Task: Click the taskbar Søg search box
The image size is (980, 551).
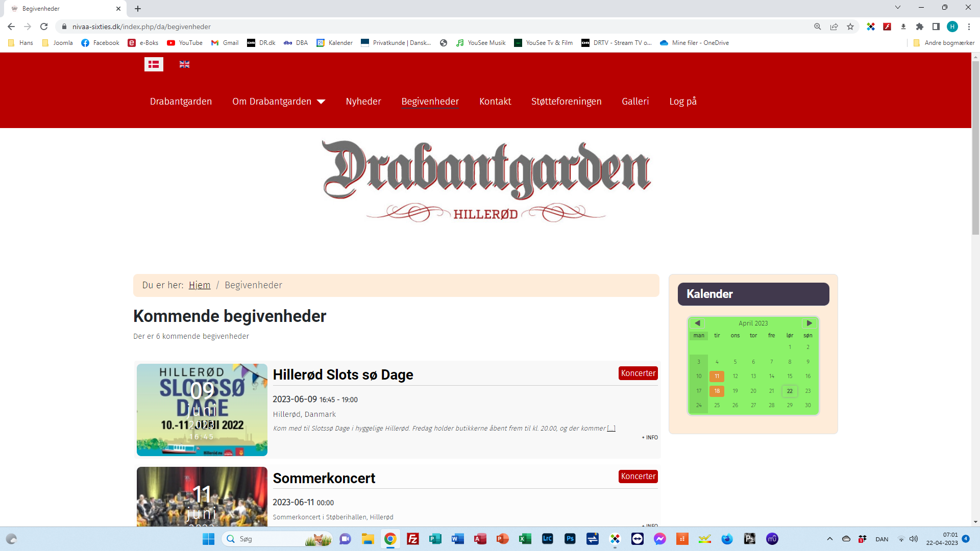Action: pos(277,539)
